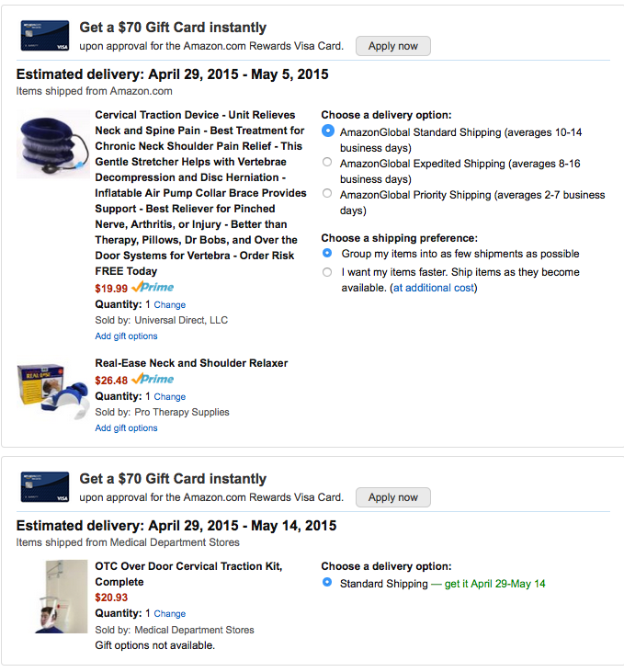Screen dimensions: 624x672
Task: Click the second Amazon Rewards Visa card image
Action: [x=45, y=487]
